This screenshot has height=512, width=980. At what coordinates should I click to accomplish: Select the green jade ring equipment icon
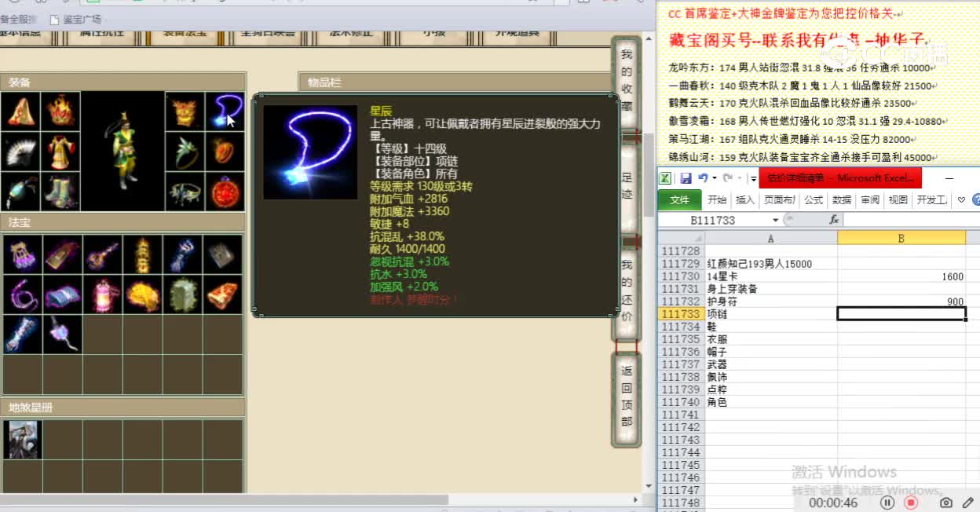(x=185, y=152)
